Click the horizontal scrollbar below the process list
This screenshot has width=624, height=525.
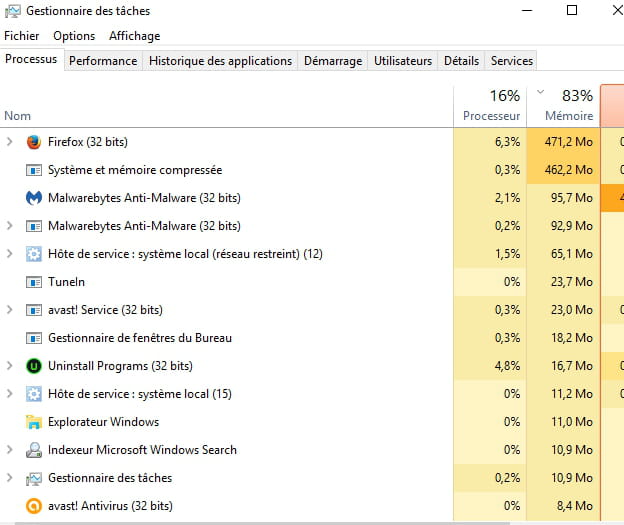tap(263, 523)
